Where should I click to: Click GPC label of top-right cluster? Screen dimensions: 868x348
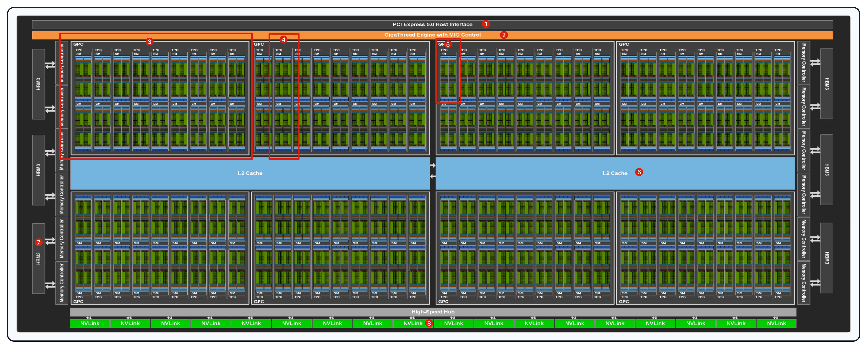pyautogui.click(x=624, y=44)
